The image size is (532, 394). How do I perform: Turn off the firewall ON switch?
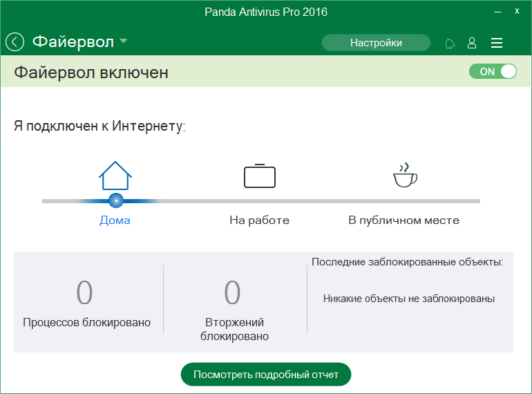coord(493,72)
